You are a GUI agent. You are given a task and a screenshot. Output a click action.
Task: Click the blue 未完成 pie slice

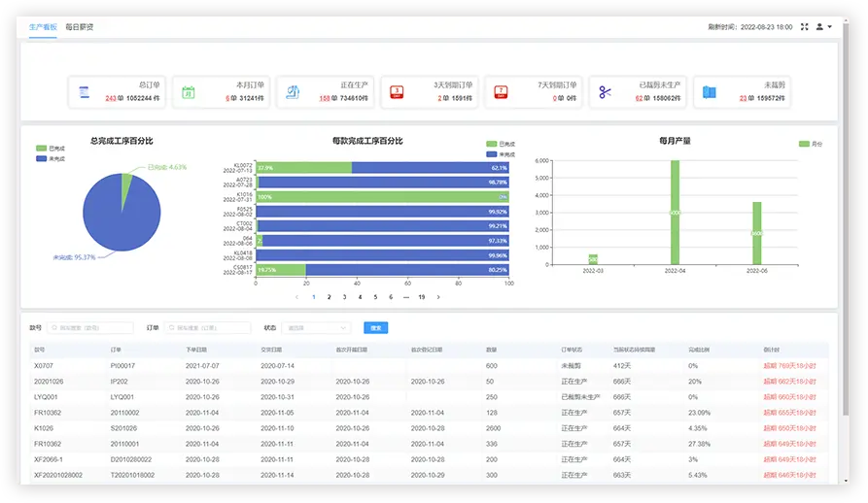pos(117,221)
